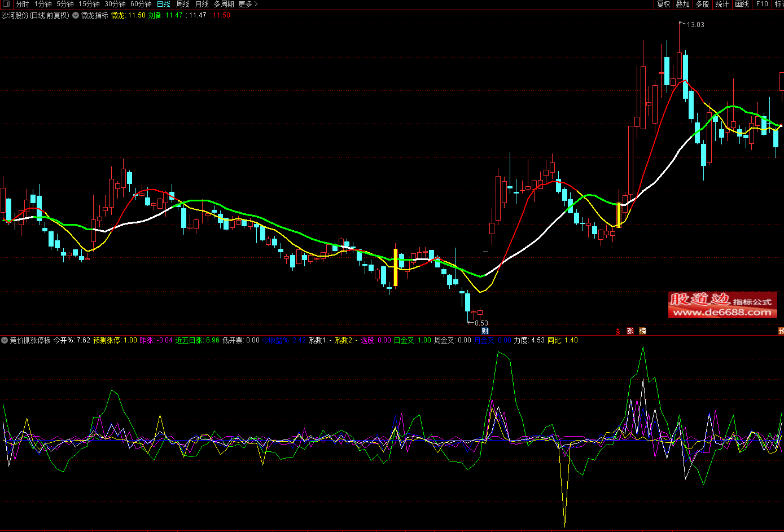
Task: Click the 复权 adjustment button
Action: pos(663,4)
